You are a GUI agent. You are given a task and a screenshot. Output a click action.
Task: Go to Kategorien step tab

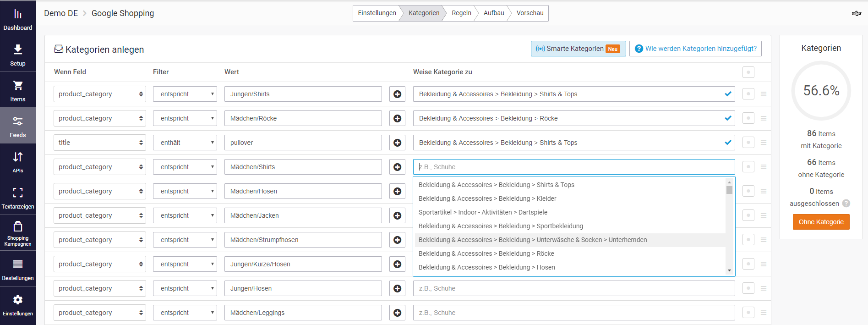[x=424, y=13]
